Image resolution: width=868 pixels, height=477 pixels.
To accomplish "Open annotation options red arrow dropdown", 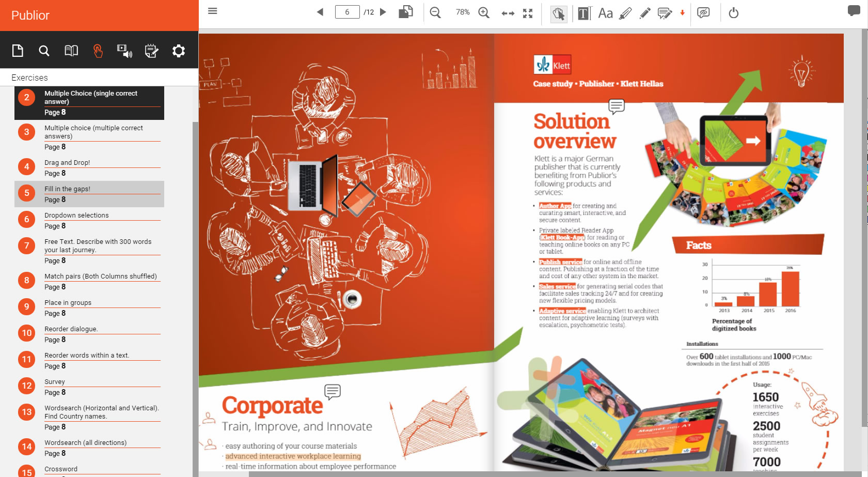I will coord(682,13).
